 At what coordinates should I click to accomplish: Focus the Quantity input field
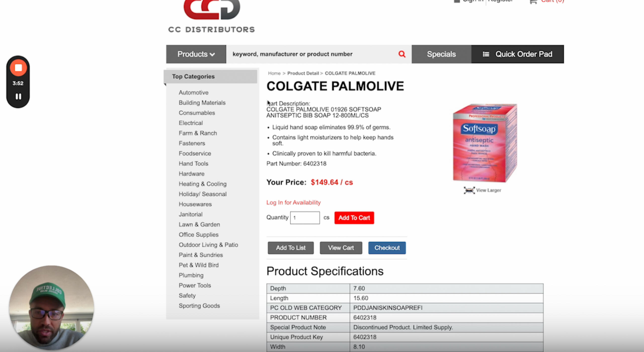305,218
